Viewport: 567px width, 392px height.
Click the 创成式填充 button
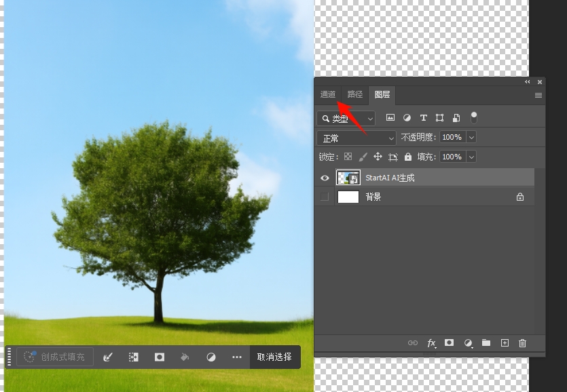click(55, 357)
